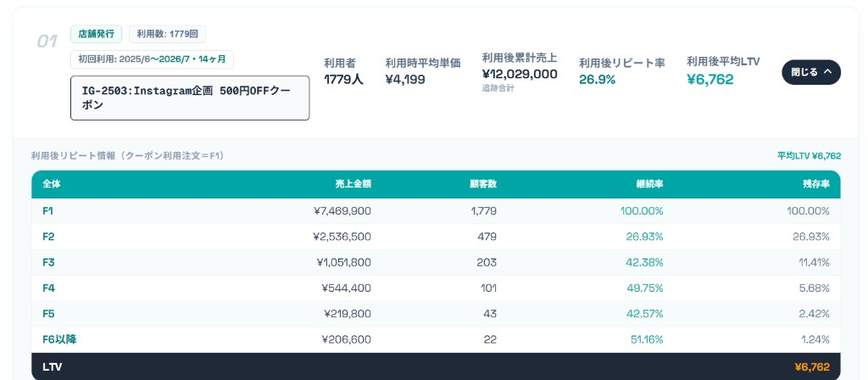
Task: Click the 顧客数 column header
Action: click(482, 184)
